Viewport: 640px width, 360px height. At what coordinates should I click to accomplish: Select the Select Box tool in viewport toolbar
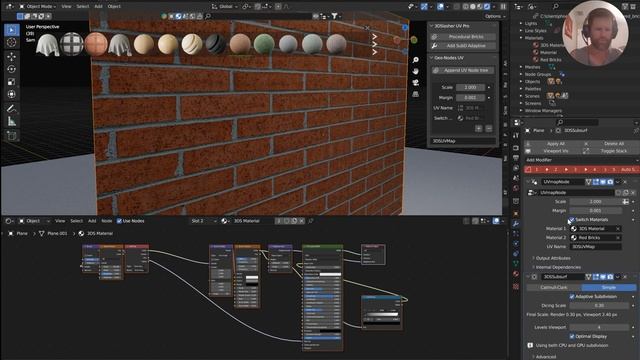pos(11,30)
